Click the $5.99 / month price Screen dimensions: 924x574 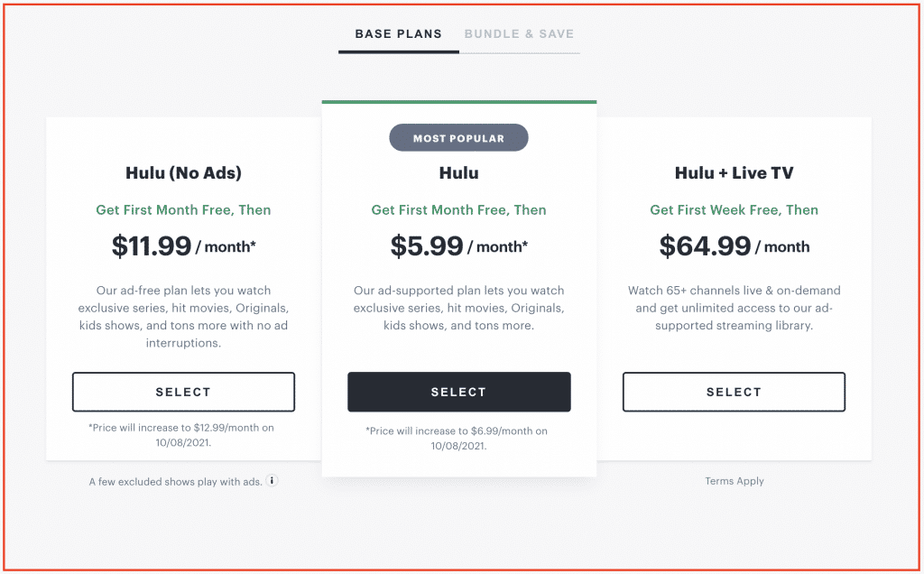click(x=459, y=245)
